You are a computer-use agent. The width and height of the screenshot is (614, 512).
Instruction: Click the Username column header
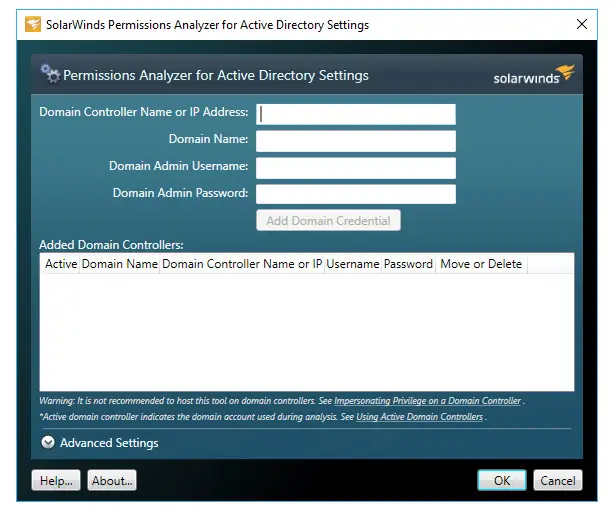tap(353, 264)
